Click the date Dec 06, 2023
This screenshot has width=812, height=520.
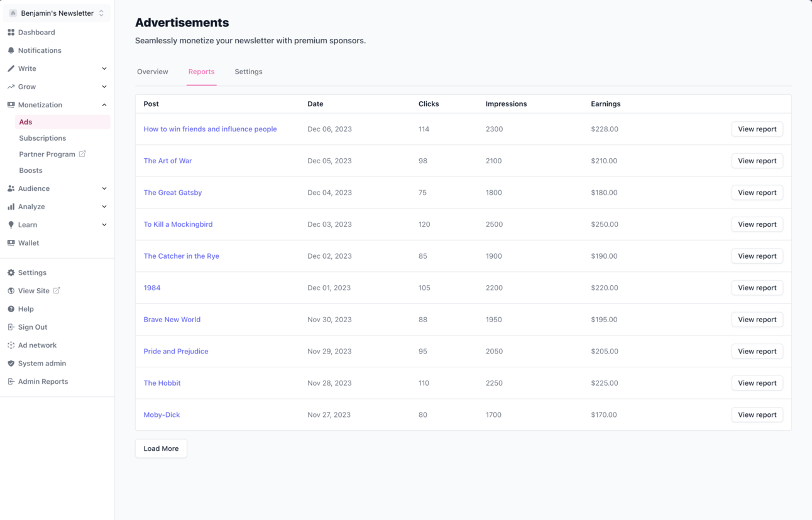click(329, 129)
